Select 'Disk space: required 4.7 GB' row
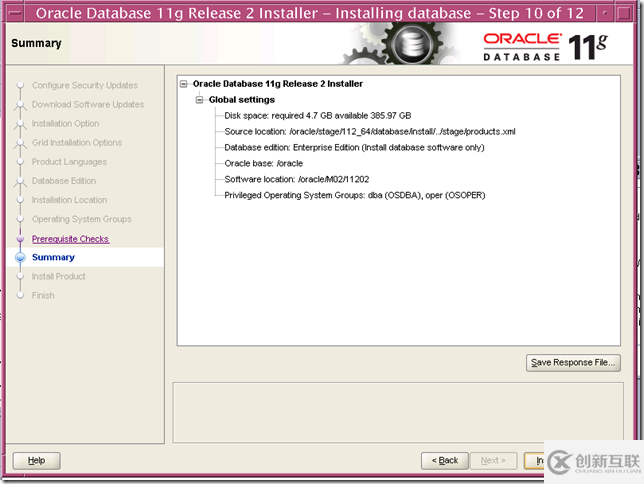The image size is (644, 484). [x=317, y=116]
